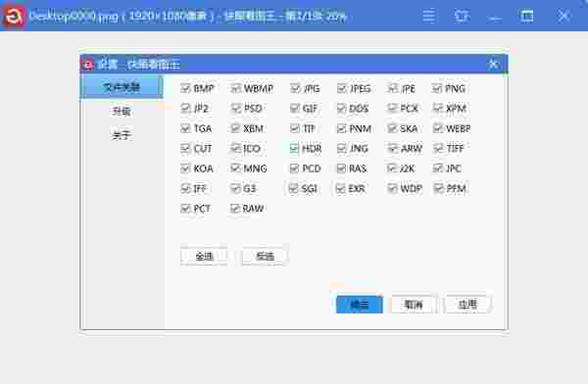Toggle the HDR checkbox
588x384 pixels.
pos(295,149)
